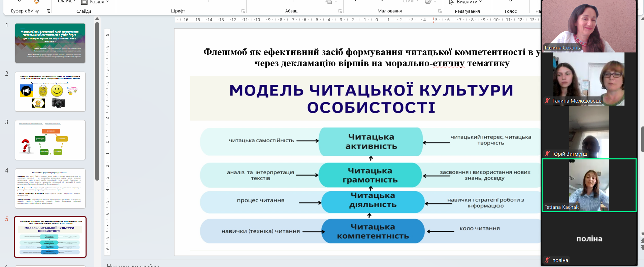Screen dimensions: 644x267
Task: Click the muted microphone icon for Юрій Зигмунд
Action: [547, 154]
